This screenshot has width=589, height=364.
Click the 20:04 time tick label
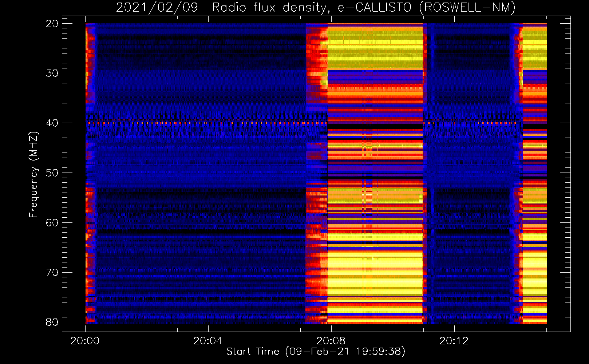(207, 341)
